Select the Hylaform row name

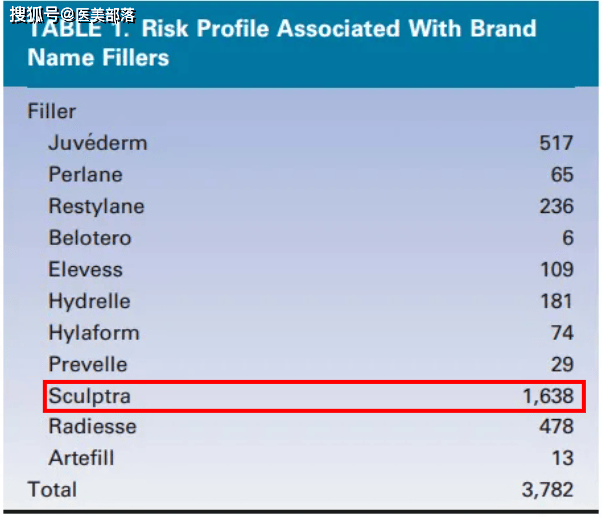tap(94, 333)
